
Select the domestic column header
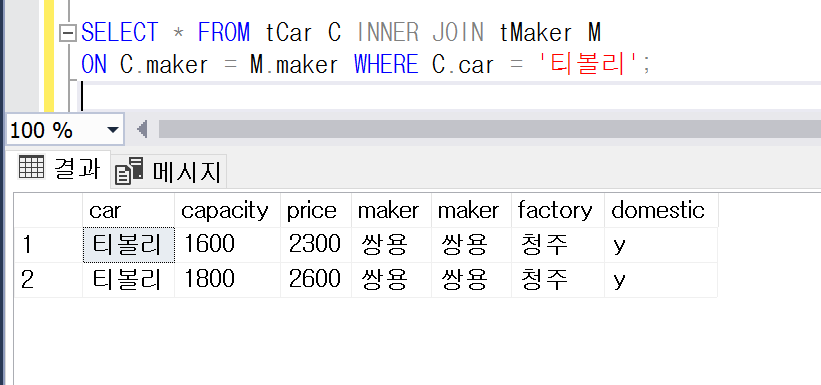[661, 210]
